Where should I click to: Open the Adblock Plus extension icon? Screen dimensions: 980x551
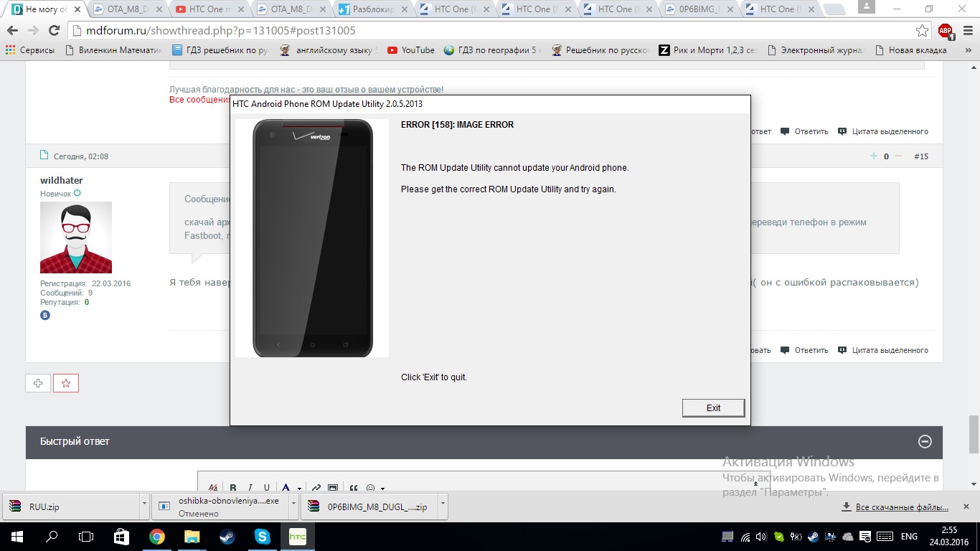pyautogui.click(x=945, y=31)
